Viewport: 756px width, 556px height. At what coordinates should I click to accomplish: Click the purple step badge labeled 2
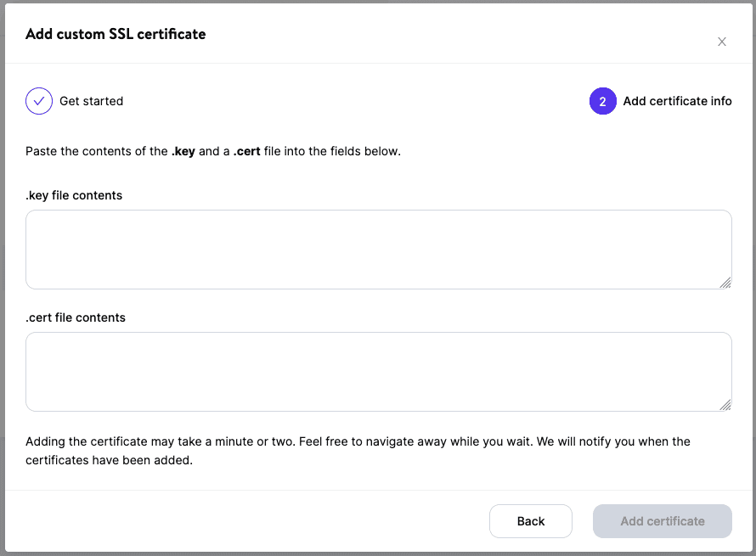click(x=602, y=100)
